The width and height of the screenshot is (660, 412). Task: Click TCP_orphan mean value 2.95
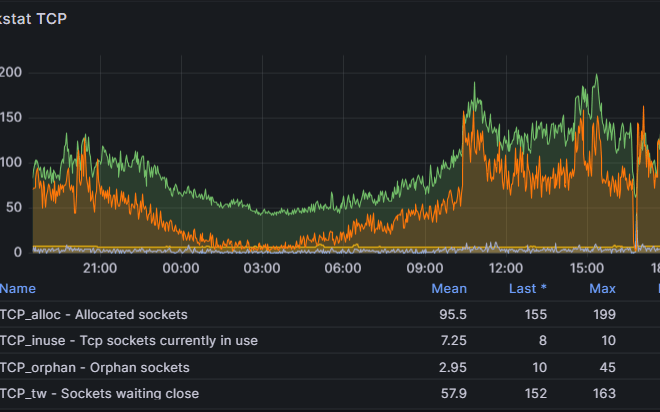(453, 368)
